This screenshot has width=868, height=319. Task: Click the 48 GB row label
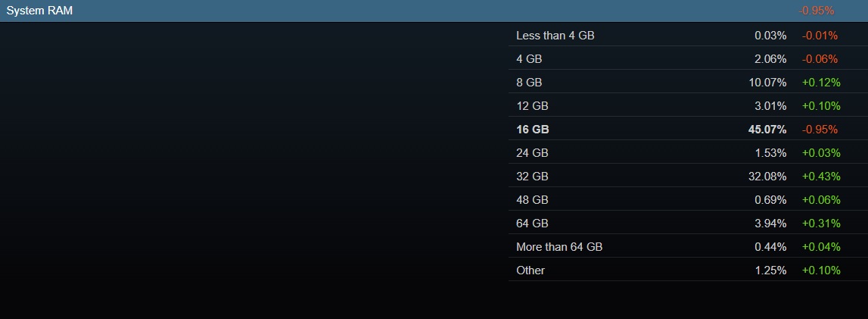532,200
